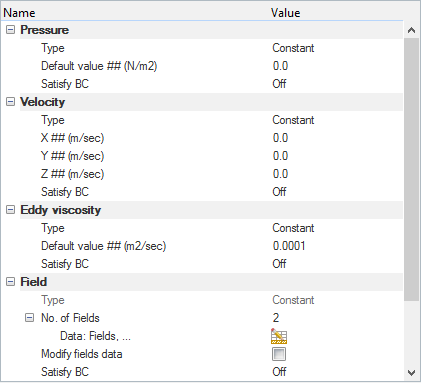Click the Name column header
The image size is (421, 383).
[x=19, y=13]
